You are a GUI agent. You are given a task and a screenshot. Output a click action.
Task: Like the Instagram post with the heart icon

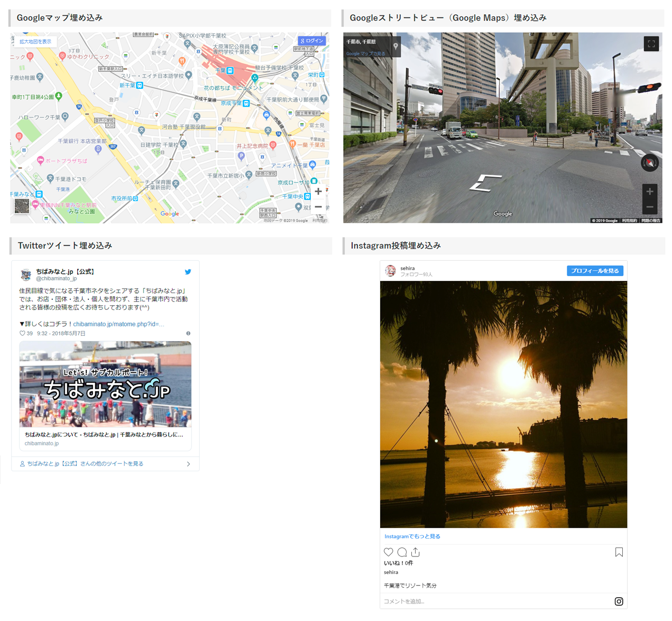pos(389,552)
